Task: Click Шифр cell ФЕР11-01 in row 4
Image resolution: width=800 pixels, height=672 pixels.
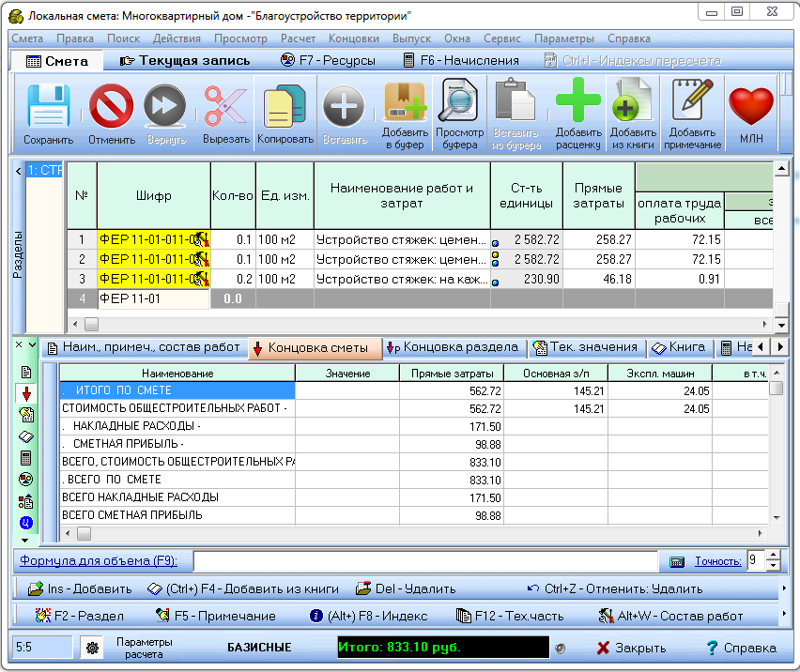Action: (154, 298)
